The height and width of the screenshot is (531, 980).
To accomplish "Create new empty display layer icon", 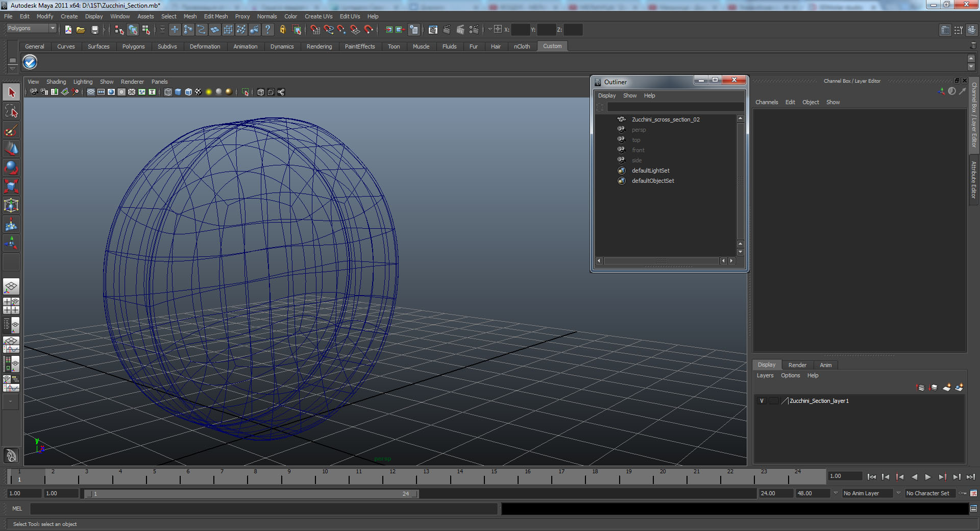I will tap(947, 388).
